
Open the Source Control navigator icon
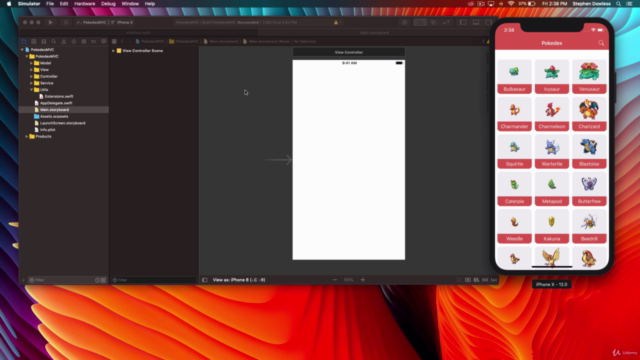pos(33,42)
